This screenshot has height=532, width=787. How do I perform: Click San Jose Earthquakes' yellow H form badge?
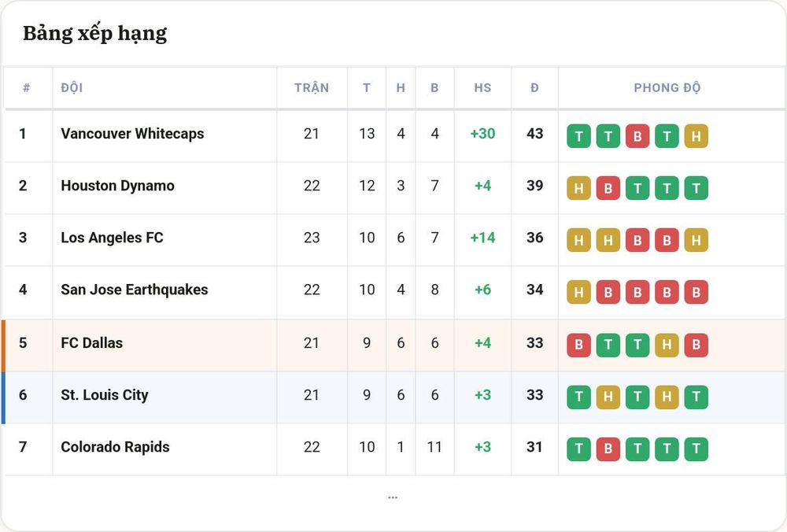578,292
